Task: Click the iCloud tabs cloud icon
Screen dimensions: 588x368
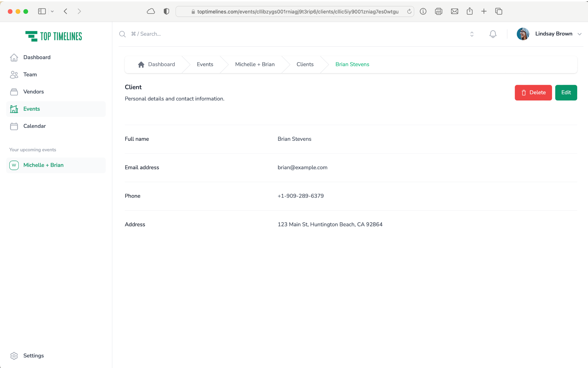Action: point(151,11)
